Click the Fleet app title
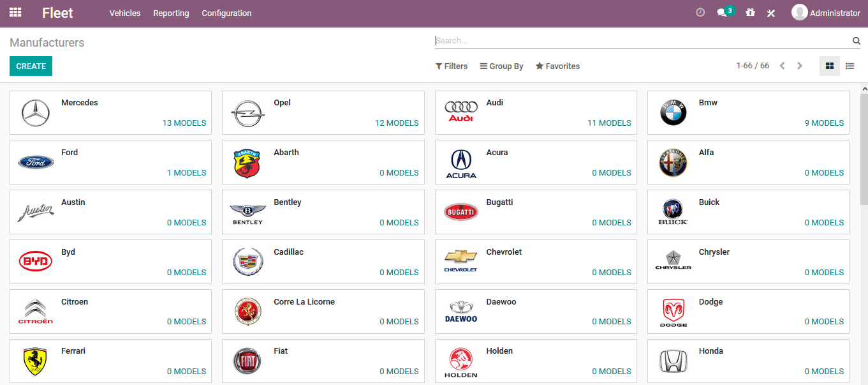Image resolution: width=868 pixels, height=385 pixels. (57, 13)
